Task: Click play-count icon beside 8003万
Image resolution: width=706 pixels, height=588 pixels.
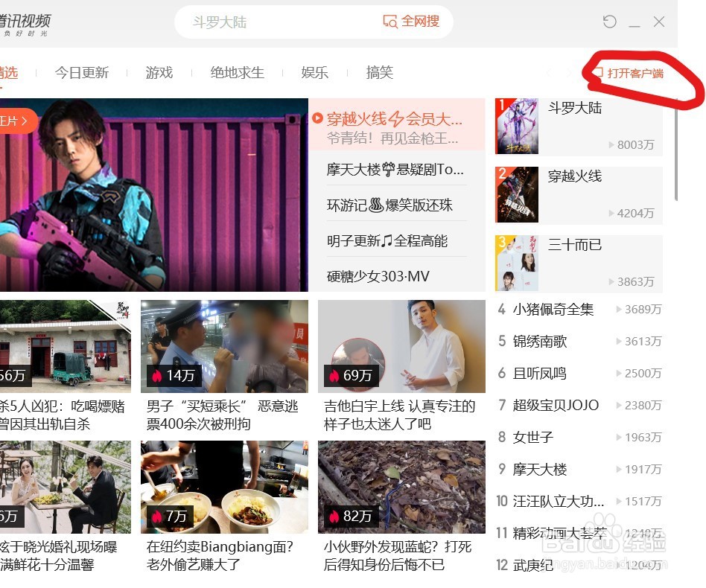Action: (x=611, y=145)
